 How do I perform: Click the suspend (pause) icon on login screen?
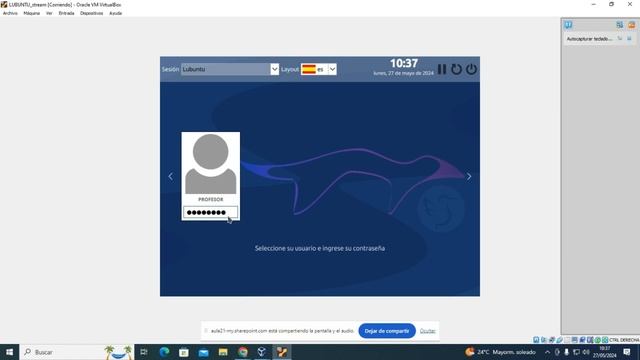[442, 69]
